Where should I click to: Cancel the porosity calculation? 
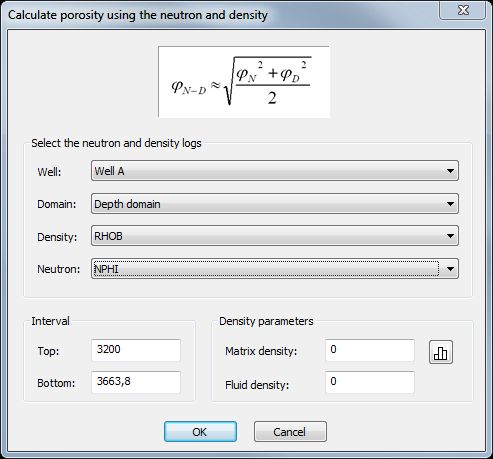tap(290, 432)
